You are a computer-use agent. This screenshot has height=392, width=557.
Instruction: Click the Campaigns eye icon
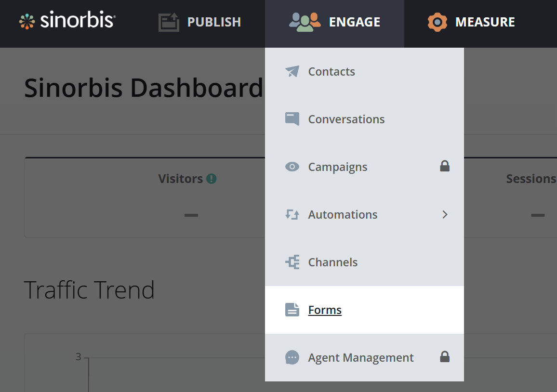(x=292, y=167)
